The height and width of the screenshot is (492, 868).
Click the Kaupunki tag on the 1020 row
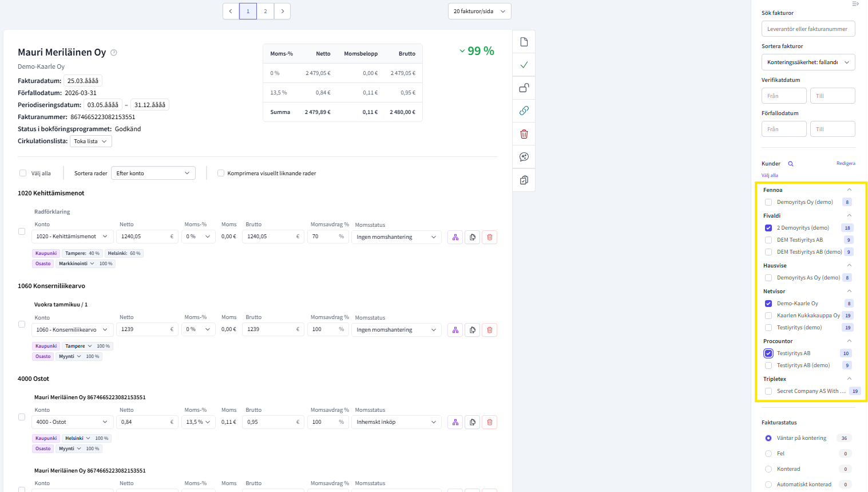(x=46, y=253)
